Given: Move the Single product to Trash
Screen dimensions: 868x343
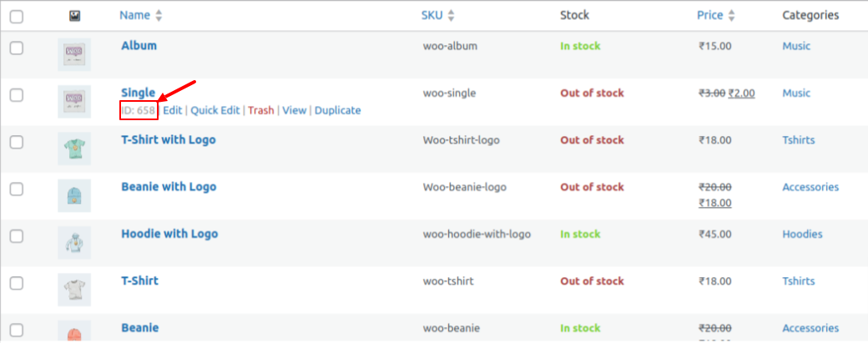Looking at the screenshot, I should pos(260,110).
